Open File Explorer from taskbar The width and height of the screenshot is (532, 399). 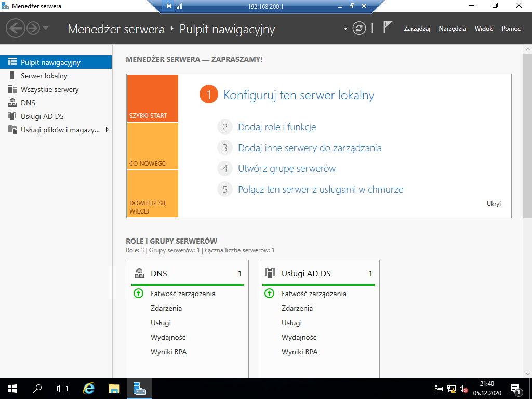114,389
